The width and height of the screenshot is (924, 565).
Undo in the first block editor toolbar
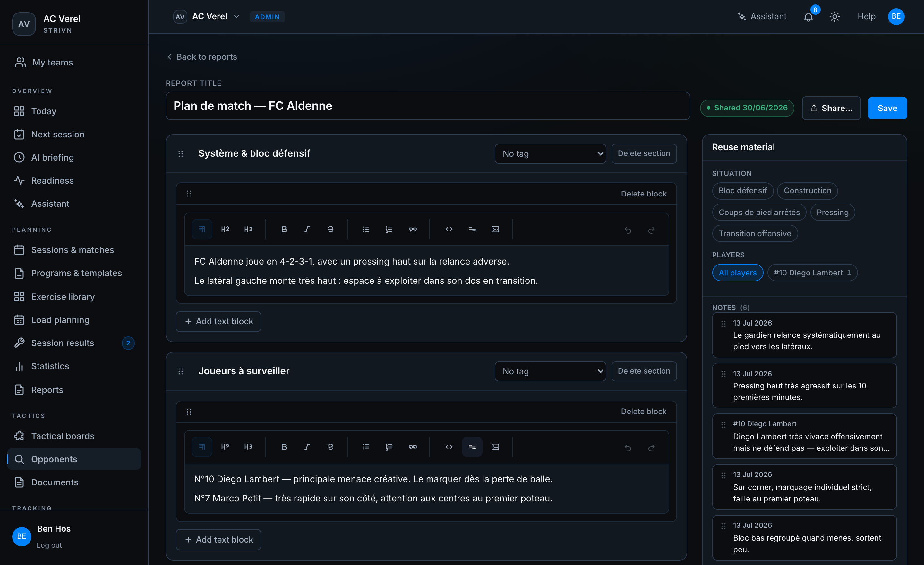tap(628, 230)
